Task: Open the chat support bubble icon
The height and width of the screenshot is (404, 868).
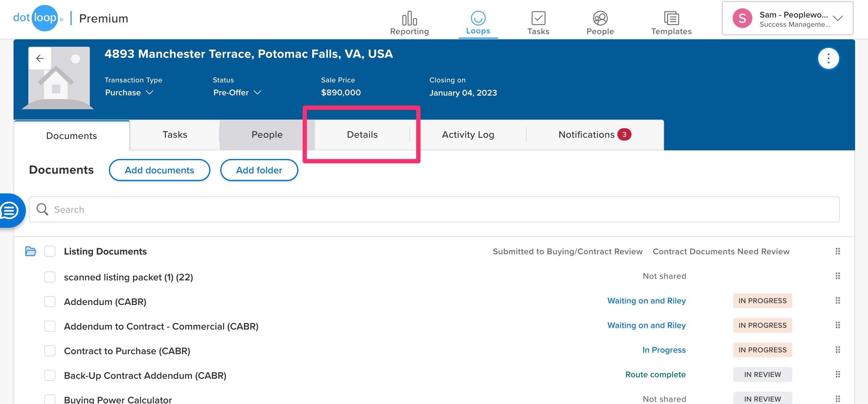Action: [10, 211]
